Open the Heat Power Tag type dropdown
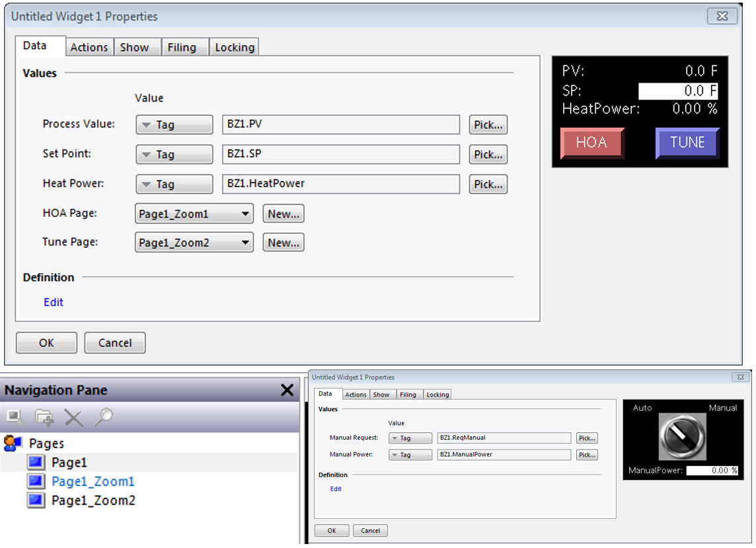The height and width of the screenshot is (548, 756). [x=174, y=184]
